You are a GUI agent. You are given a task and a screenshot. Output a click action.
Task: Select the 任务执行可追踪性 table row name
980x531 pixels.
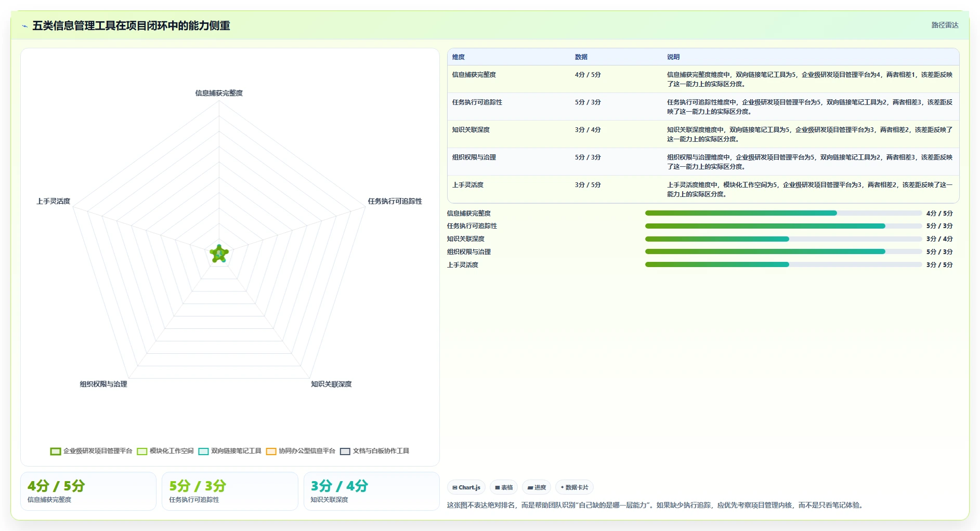(477, 102)
